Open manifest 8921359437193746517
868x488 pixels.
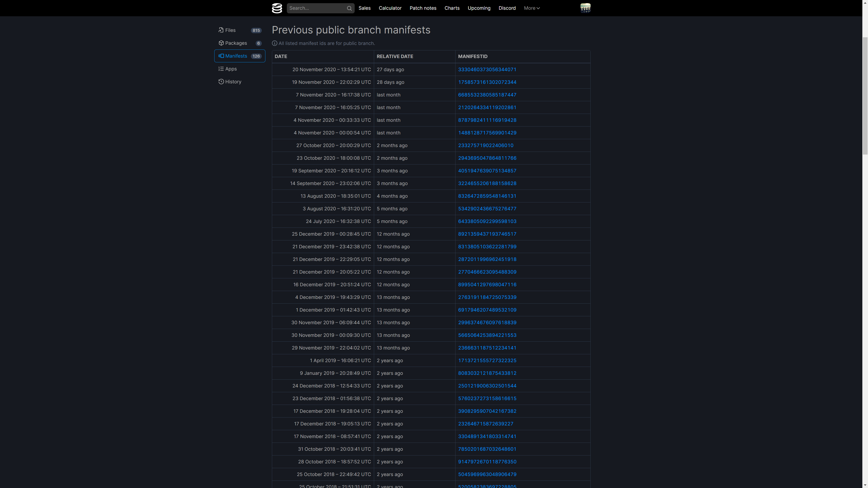click(487, 234)
